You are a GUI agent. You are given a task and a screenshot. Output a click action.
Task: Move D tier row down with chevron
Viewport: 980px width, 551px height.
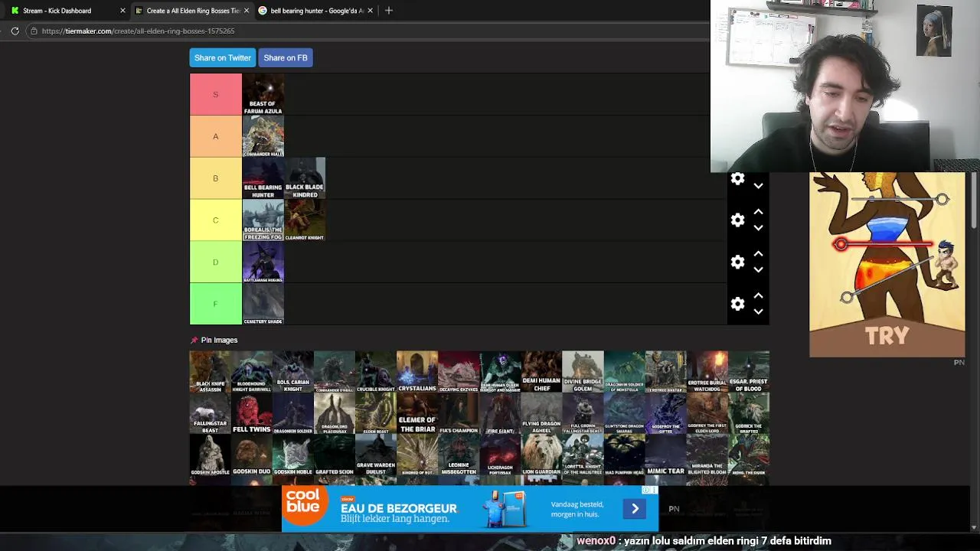[758, 270]
